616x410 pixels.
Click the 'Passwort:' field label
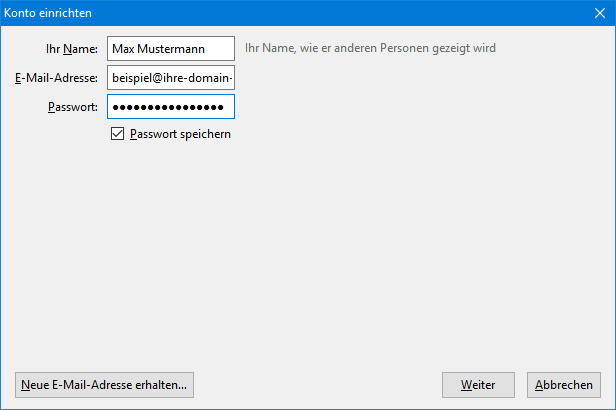point(72,107)
